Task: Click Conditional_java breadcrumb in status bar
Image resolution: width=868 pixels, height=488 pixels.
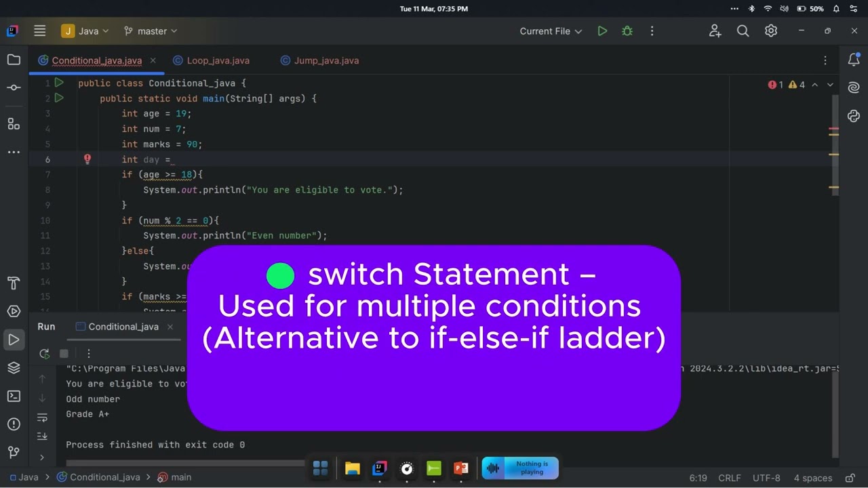Action: (x=98, y=477)
